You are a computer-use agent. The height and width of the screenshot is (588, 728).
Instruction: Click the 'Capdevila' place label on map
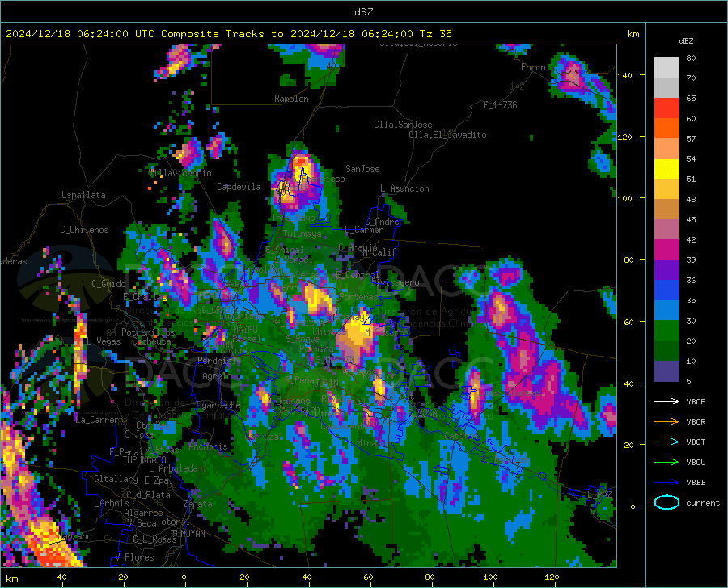coord(239,187)
